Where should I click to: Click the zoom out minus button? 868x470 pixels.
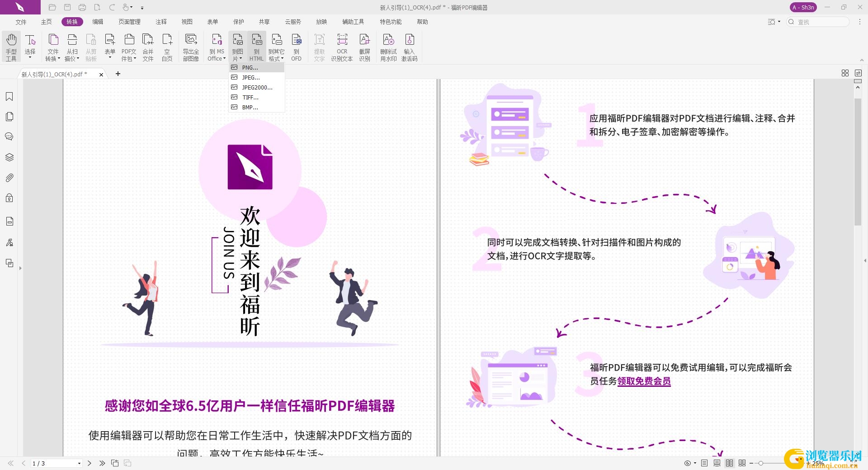click(x=751, y=463)
